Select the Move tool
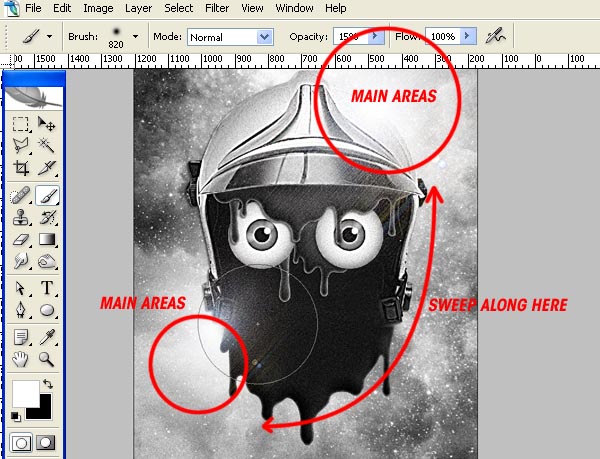The image size is (600, 459). tap(47, 124)
